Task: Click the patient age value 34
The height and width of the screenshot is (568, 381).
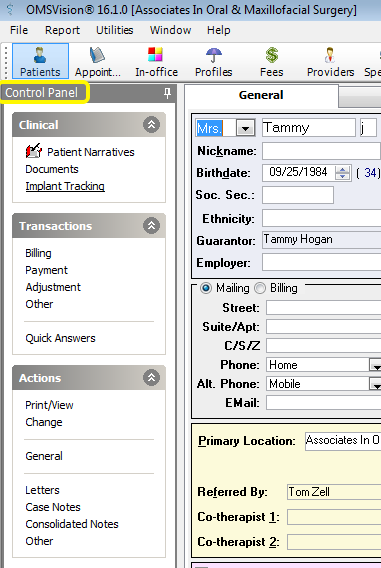Action: click(370, 173)
